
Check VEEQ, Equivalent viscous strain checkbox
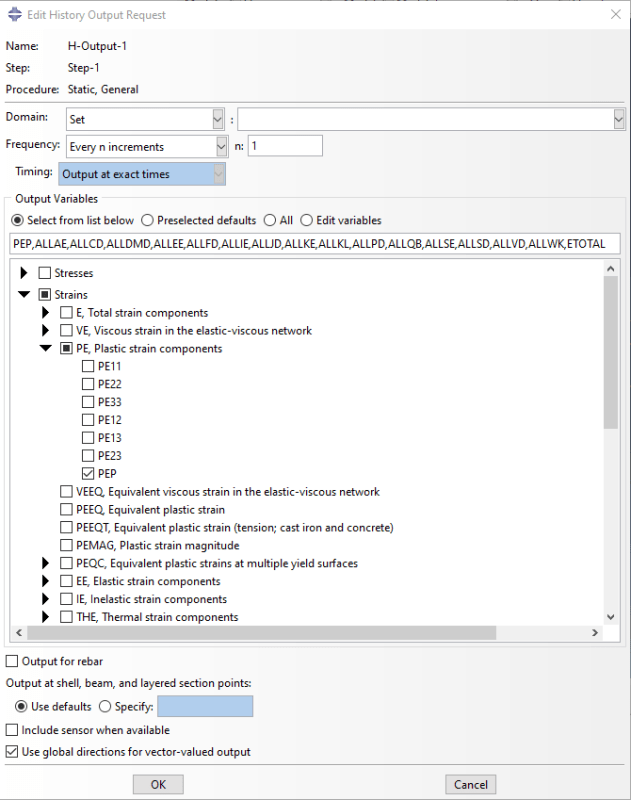tap(66, 491)
